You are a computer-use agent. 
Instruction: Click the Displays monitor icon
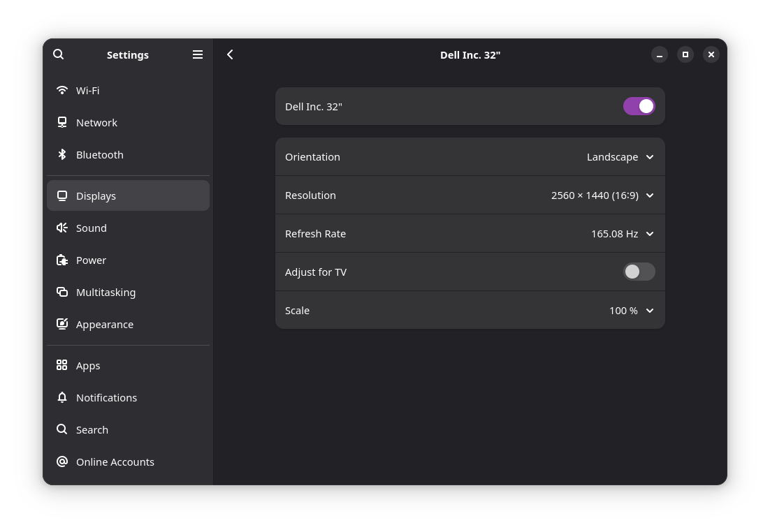coord(62,195)
